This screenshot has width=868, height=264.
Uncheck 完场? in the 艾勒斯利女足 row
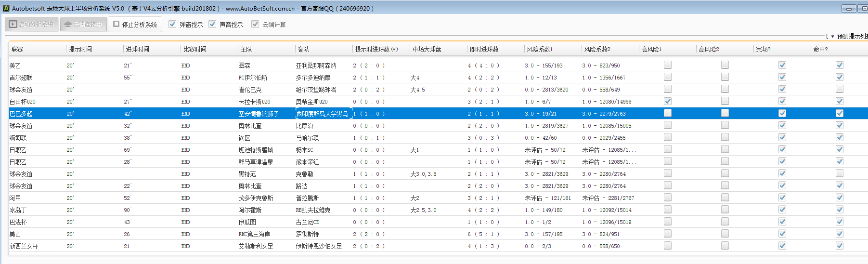point(782,246)
